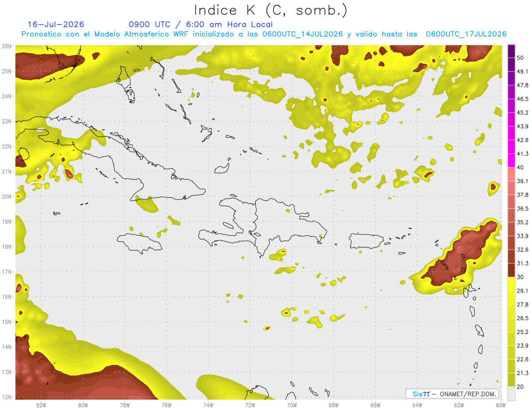532x411 pixels.
Task: Click the 16N latitude label
Action: (x=7, y=297)
